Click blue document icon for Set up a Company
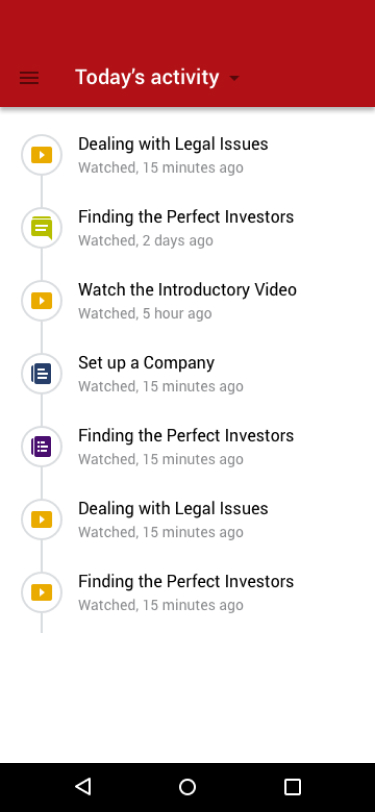 (x=41, y=373)
